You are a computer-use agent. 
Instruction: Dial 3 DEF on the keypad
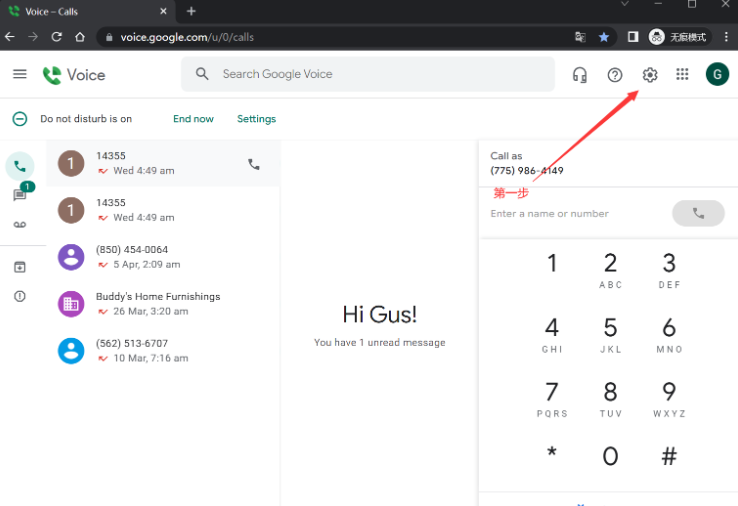[x=669, y=269]
